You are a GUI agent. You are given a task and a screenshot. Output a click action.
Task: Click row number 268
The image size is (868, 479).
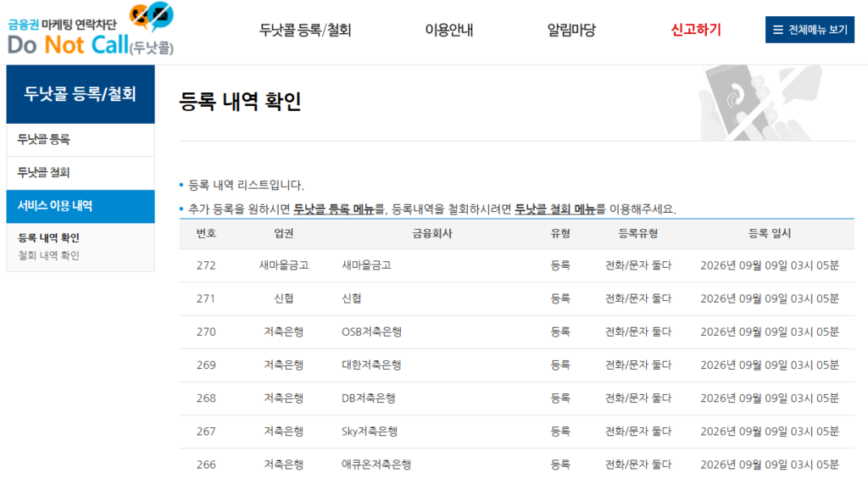click(206, 398)
